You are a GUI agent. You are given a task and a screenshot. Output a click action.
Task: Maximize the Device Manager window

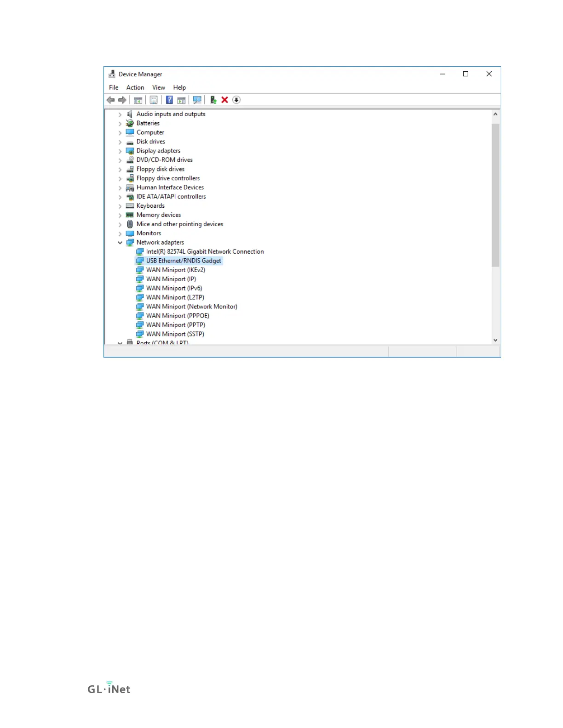(x=465, y=74)
